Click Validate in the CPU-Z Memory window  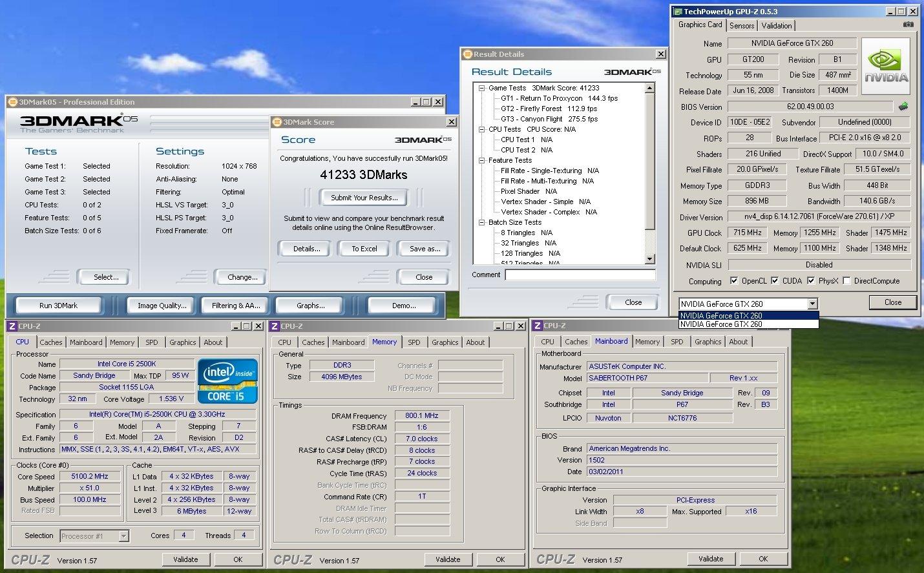(x=448, y=559)
